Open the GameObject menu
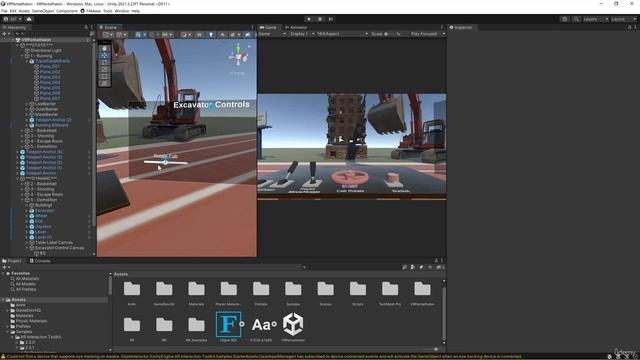This screenshot has height=360, width=640. coord(43,11)
